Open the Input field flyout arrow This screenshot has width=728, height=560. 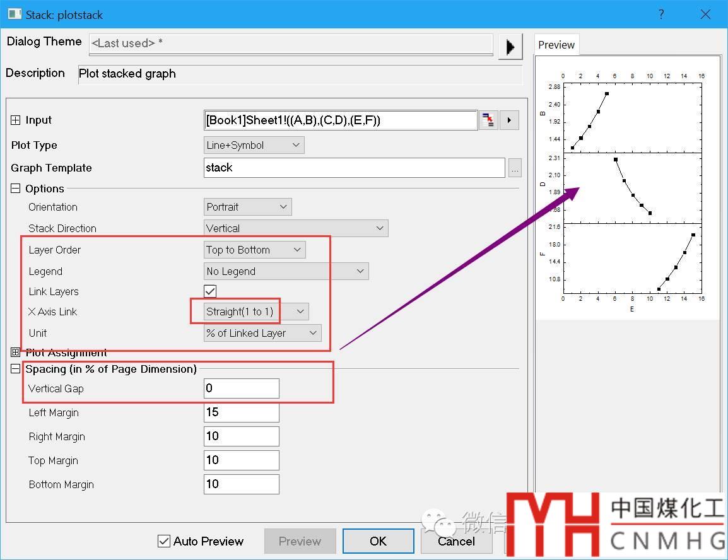[509, 120]
